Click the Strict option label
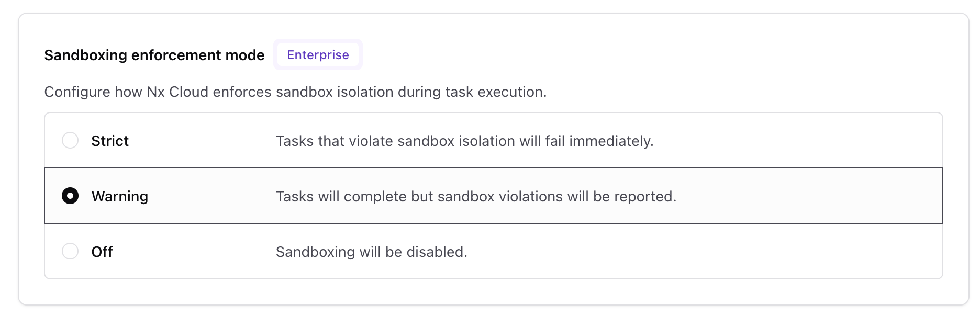980x316 pixels. click(x=109, y=140)
